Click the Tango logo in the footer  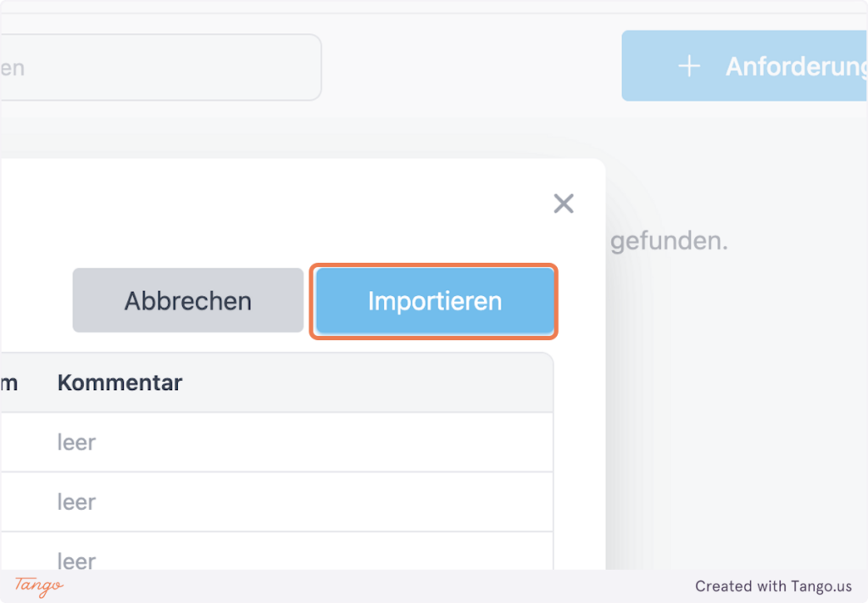point(39,585)
